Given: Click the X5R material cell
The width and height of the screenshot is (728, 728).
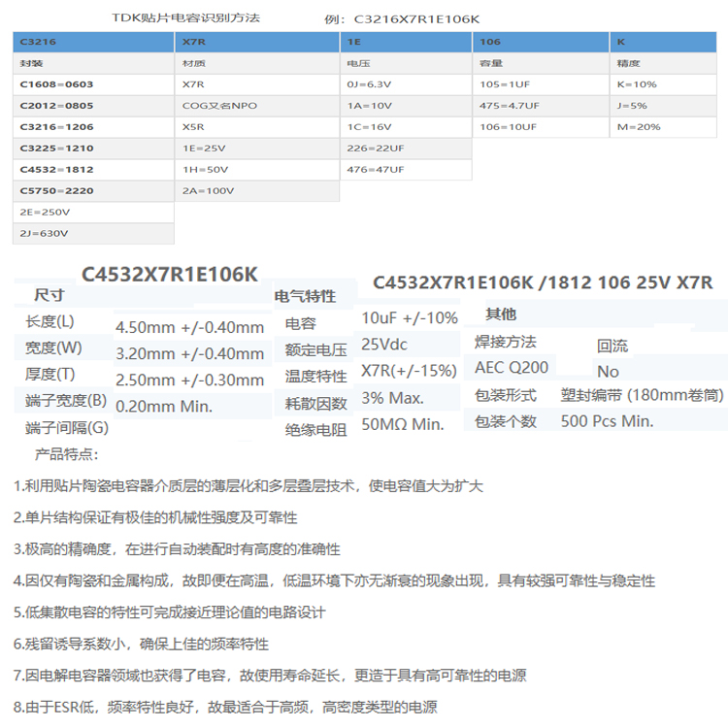Looking at the screenshot, I should point(257,127).
